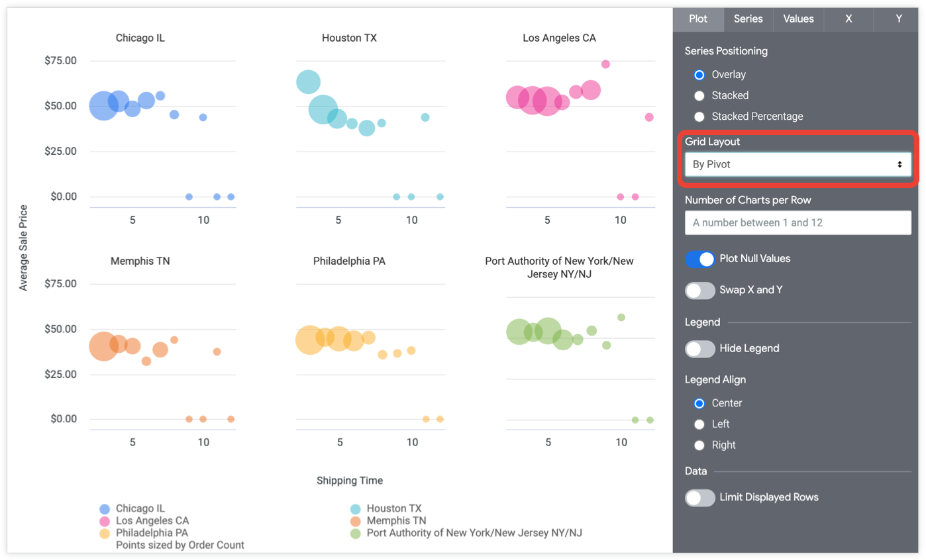Click the Chicago IL blue legend swatch

[x=105, y=509]
